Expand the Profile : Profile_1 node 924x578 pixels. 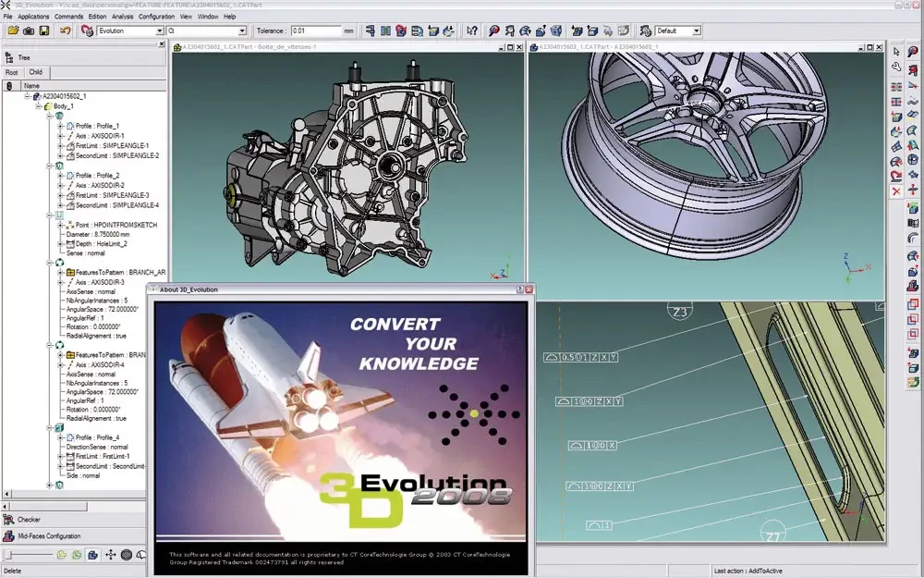click(x=60, y=126)
